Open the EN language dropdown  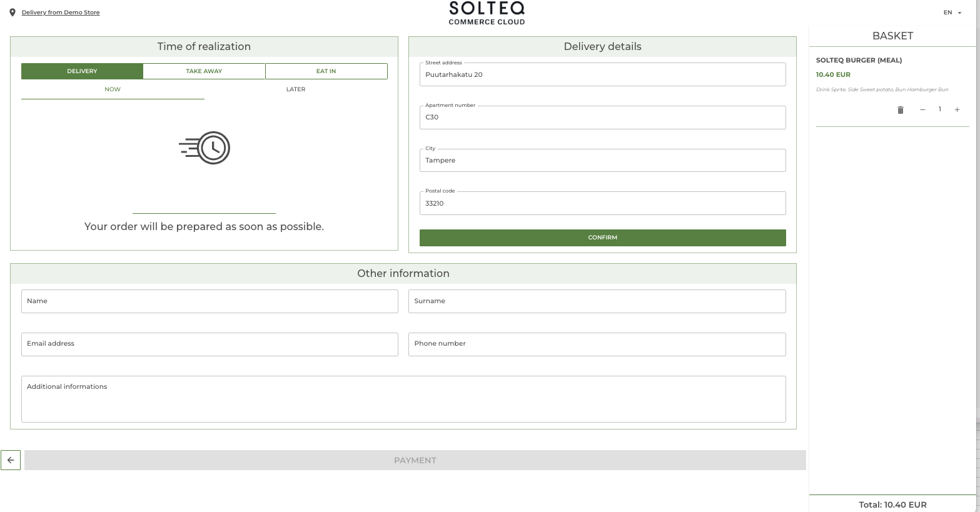[952, 13]
